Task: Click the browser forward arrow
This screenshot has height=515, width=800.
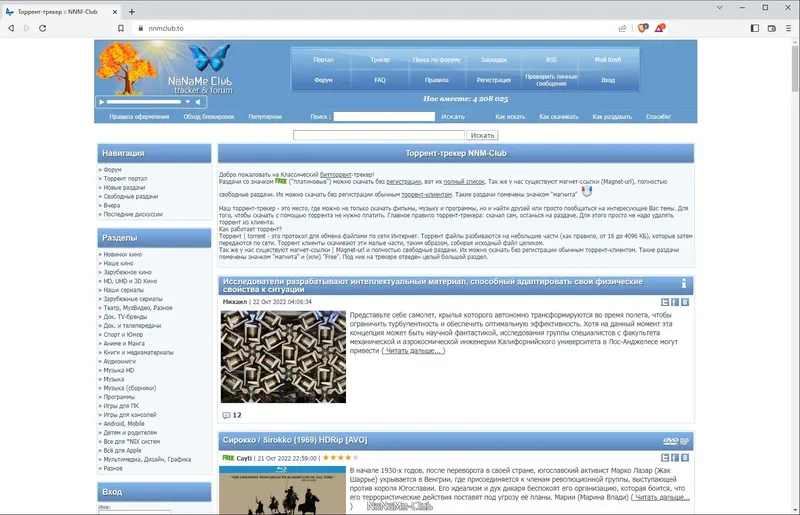Action: tap(27, 28)
